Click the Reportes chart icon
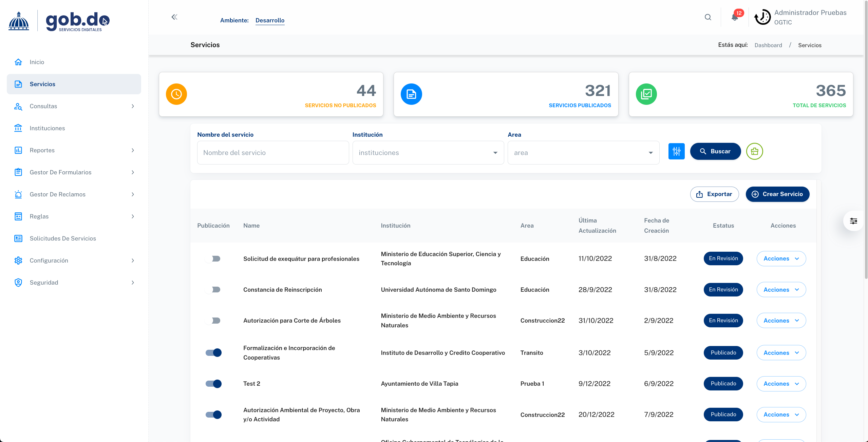Image resolution: width=868 pixels, height=442 pixels. click(18, 150)
